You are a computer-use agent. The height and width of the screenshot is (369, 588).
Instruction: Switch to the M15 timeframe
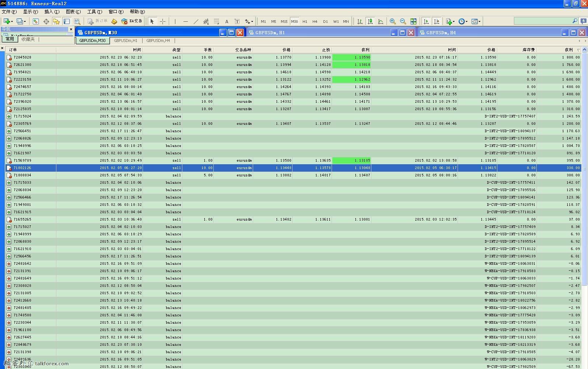click(x=284, y=21)
